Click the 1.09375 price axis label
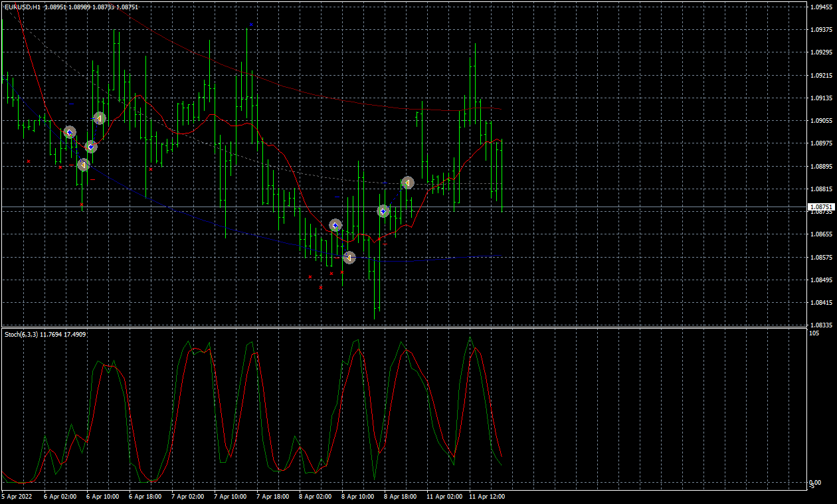The image size is (837, 504). pos(821,30)
